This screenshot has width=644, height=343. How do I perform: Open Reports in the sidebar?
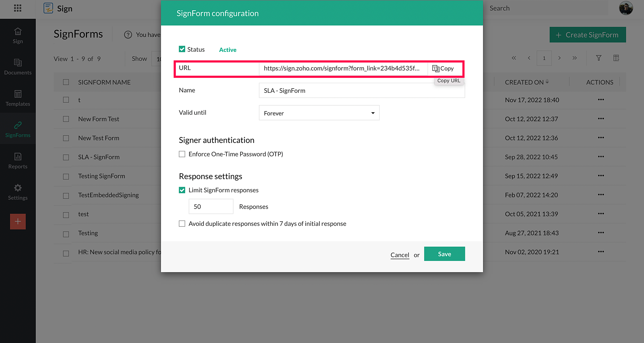[18, 161]
